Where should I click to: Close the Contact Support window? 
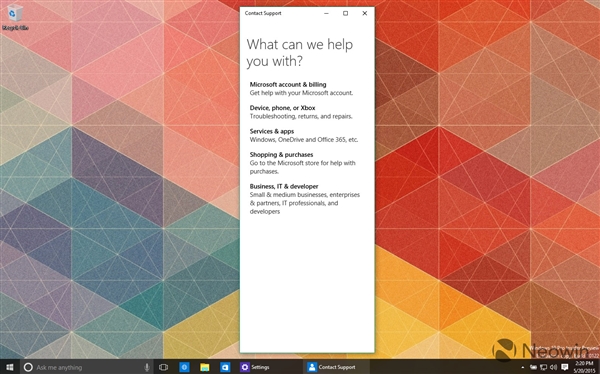(x=365, y=13)
